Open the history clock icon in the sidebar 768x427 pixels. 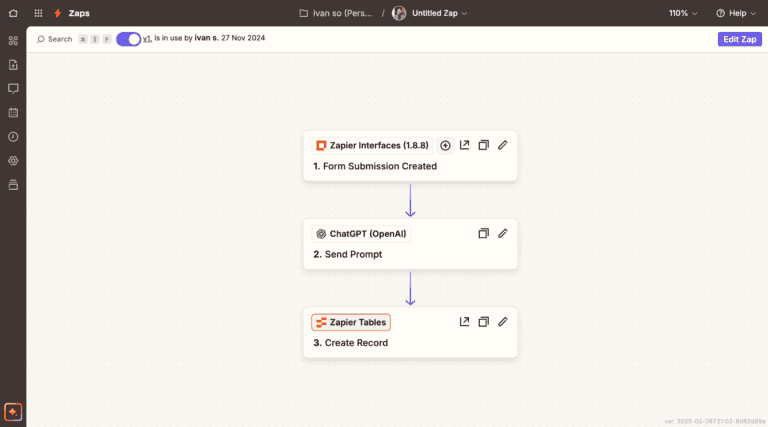pyautogui.click(x=13, y=137)
